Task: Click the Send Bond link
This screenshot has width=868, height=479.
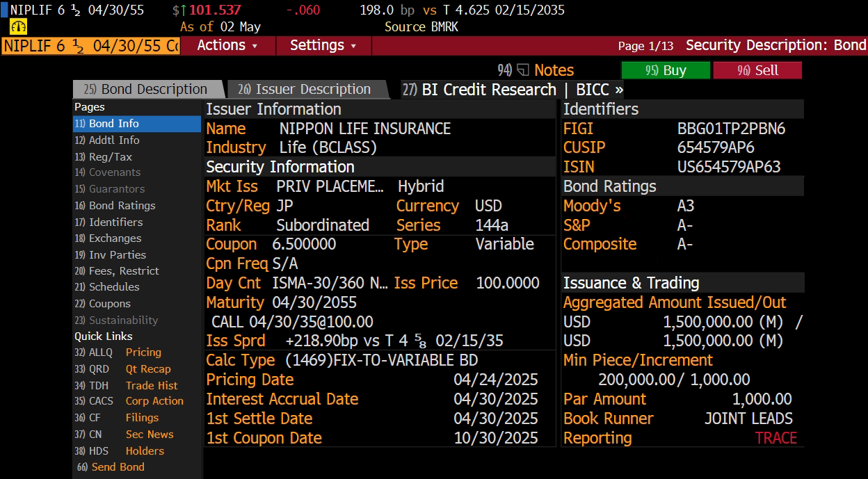Action: tap(118, 467)
